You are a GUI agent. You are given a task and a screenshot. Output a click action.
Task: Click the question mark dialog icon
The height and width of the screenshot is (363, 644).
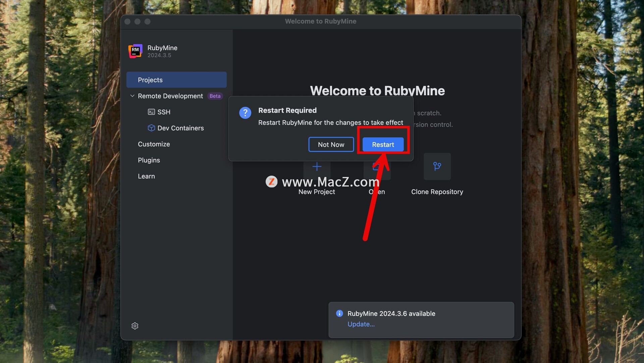pos(245,113)
